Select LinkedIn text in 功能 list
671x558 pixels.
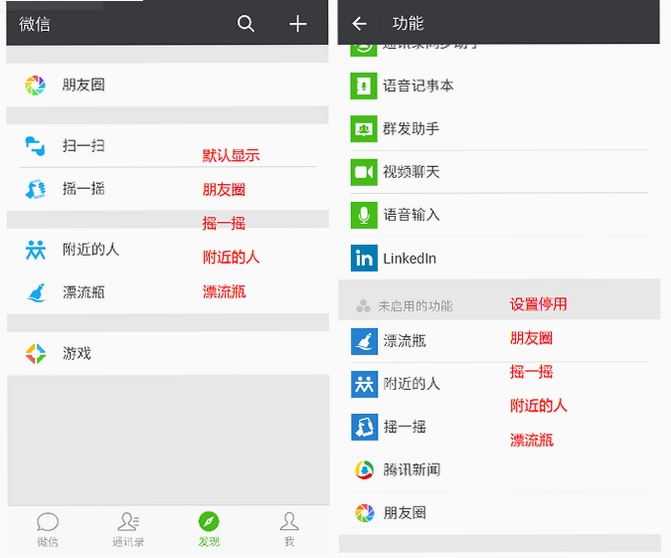click(x=410, y=258)
